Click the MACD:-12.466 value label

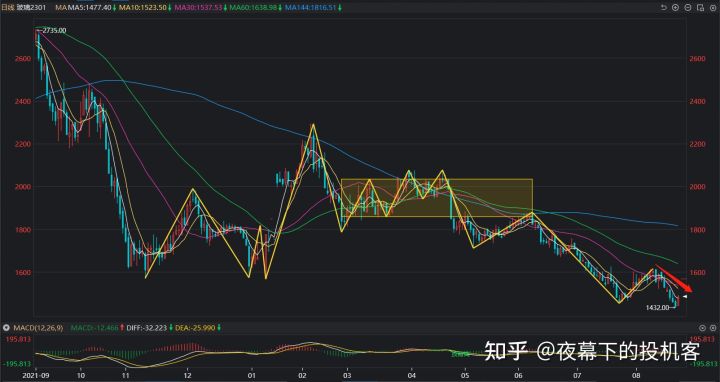94,328
